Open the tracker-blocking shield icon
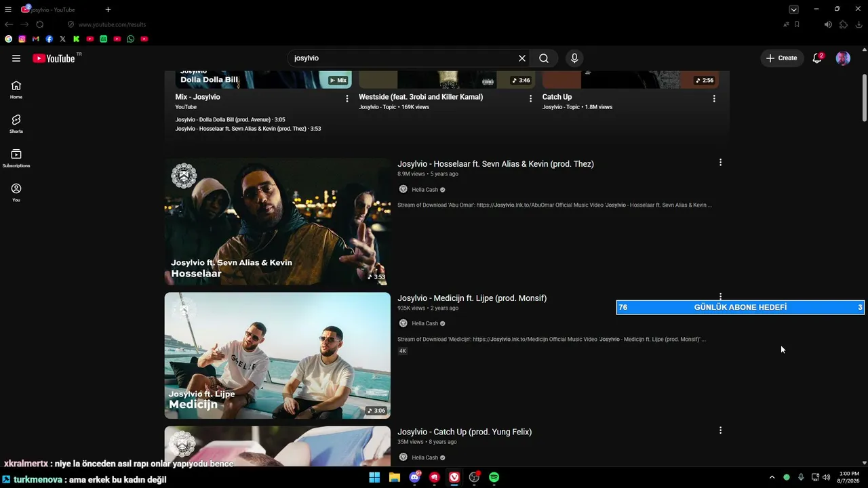The image size is (868, 488). 71,24
